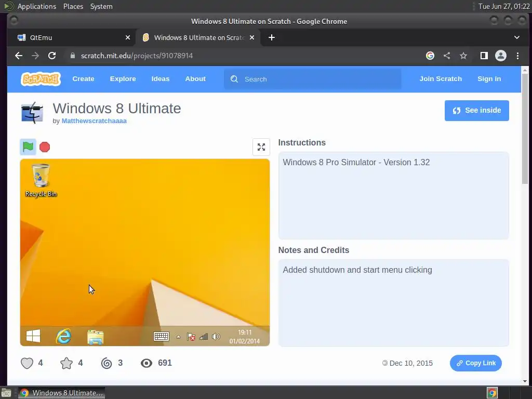Open the About menu item
This screenshot has height=399, width=532.
click(195, 79)
